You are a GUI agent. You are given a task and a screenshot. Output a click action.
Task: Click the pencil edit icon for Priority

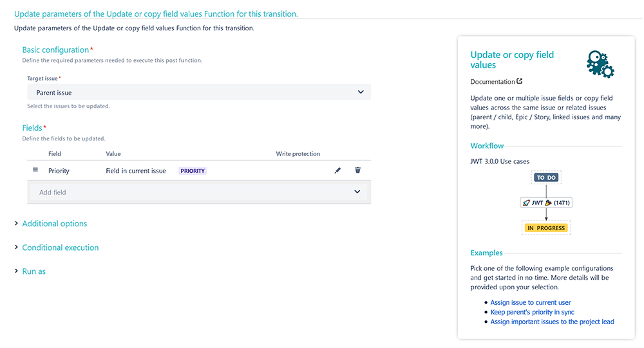coord(337,171)
